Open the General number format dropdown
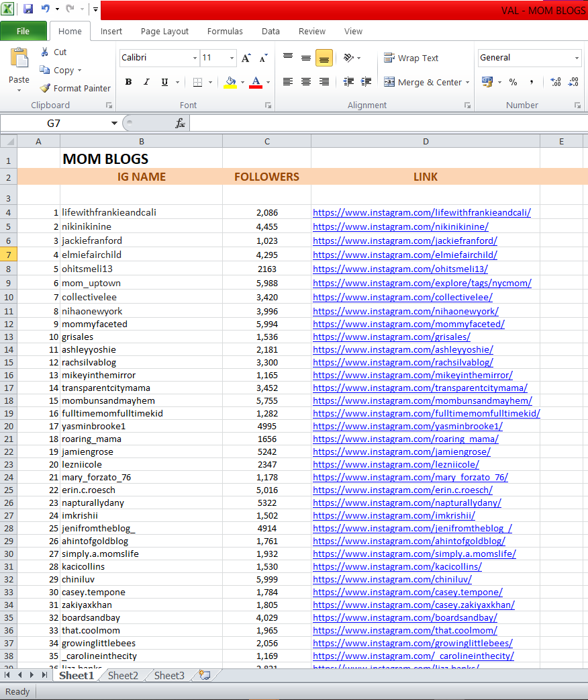 (577, 58)
